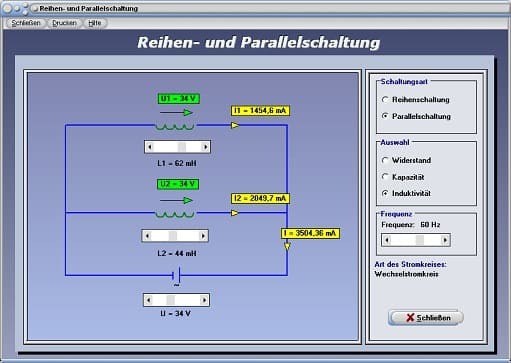The image size is (511, 363).
Task: Click left arrow of L2 inductance scrollbar
Action: [147, 236]
